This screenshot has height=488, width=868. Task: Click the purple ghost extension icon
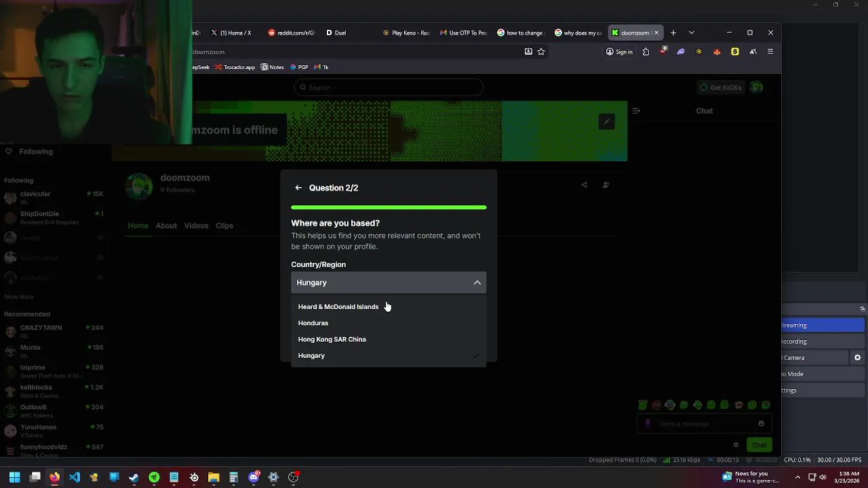[681, 52]
